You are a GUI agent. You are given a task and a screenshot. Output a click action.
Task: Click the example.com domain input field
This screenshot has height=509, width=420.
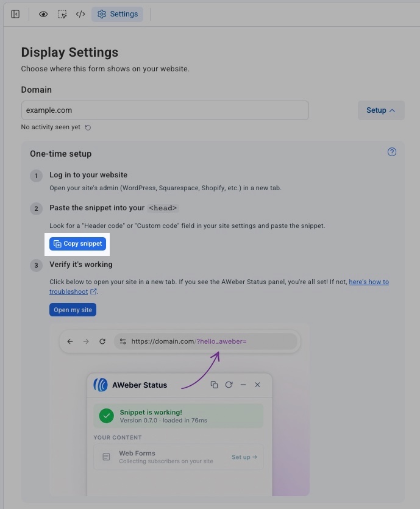[x=165, y=110]
